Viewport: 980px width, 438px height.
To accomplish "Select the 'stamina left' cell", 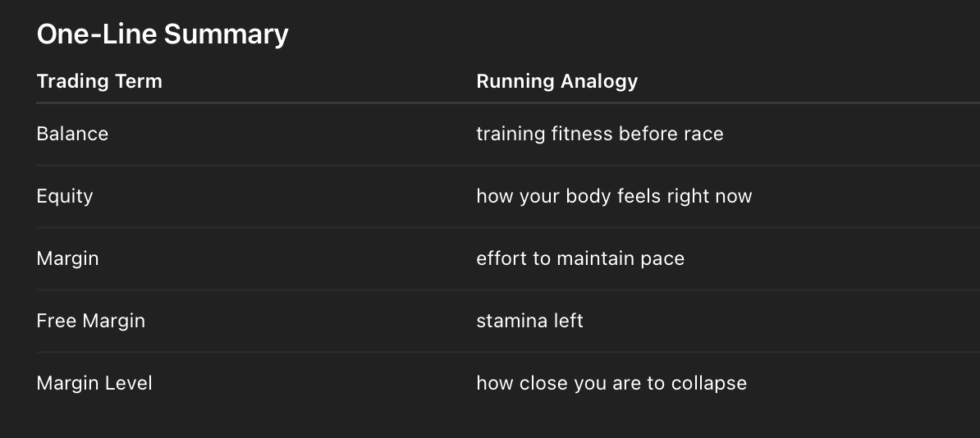I will point(529,321).
